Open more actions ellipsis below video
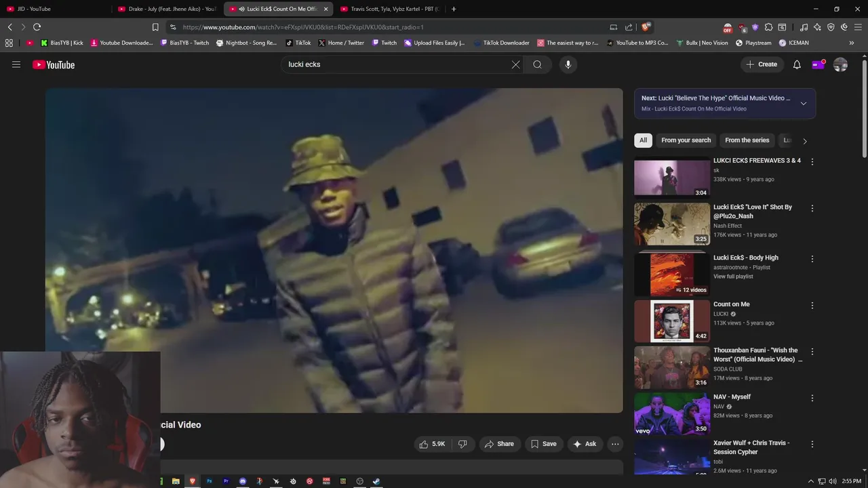 615,444
